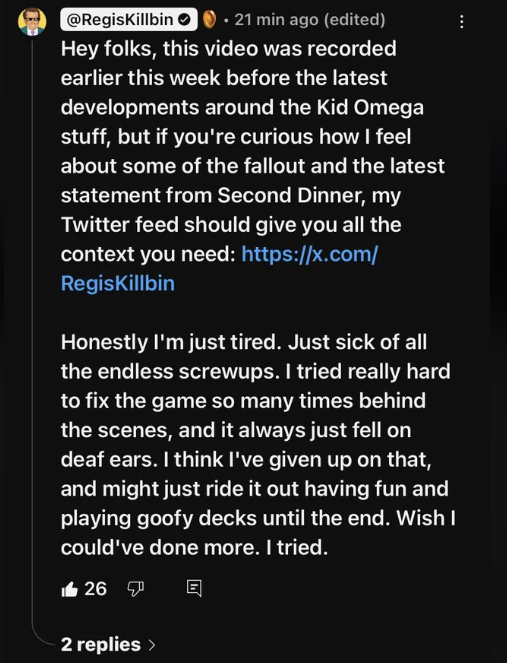The image size is (507, 663).
Task: Open RegisKillbin's profile avatar picture
Action: pos(32,21)
